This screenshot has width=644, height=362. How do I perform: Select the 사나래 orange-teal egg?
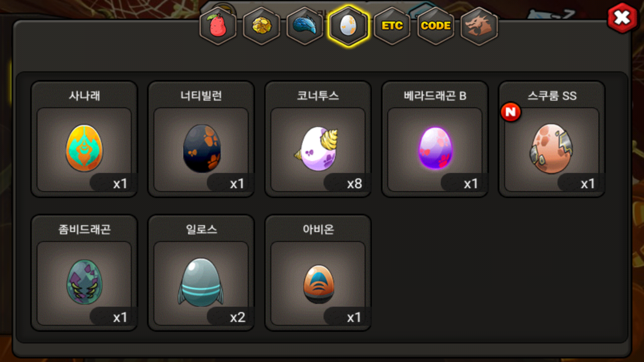click(x=84, y=148)
